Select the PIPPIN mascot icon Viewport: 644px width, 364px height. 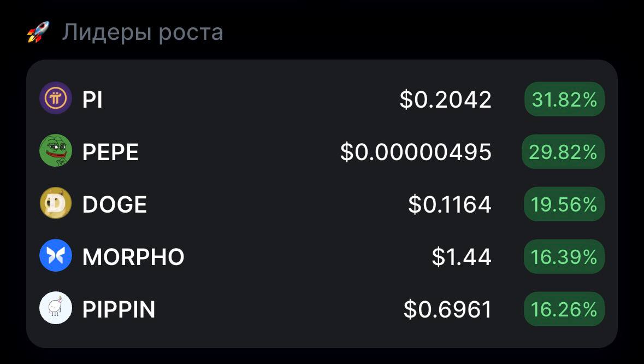tap(56, 308)
